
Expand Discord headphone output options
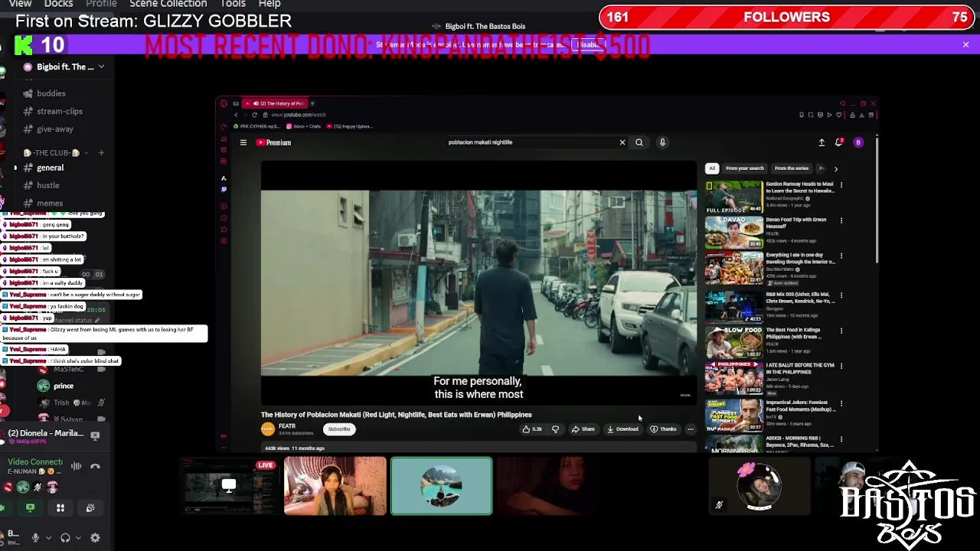pos(77,538)
